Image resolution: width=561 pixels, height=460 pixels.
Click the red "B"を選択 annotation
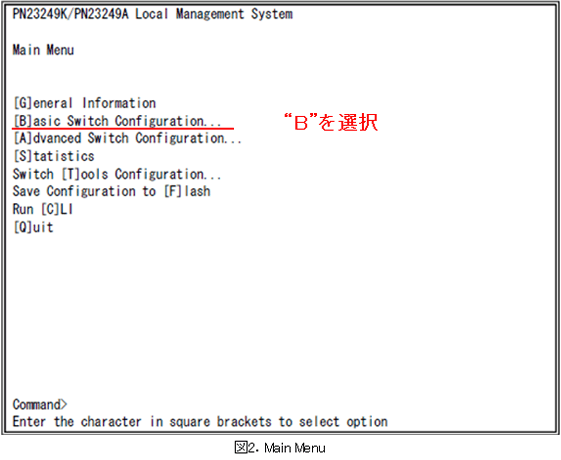(x=331, y=123)
